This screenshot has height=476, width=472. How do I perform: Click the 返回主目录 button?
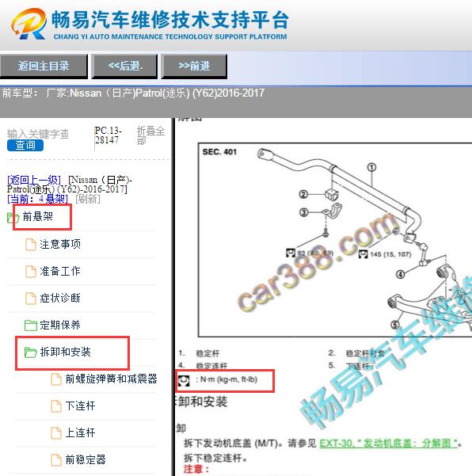[x=44, y=67]
